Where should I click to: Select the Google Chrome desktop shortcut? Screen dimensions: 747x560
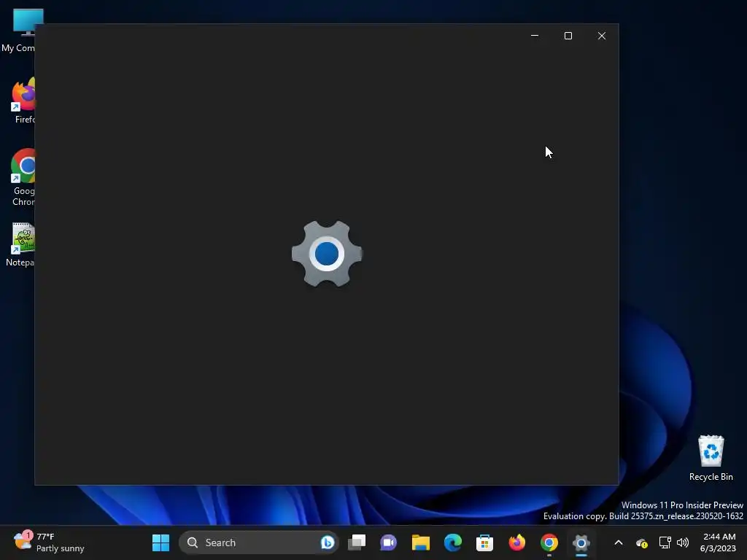23,178
